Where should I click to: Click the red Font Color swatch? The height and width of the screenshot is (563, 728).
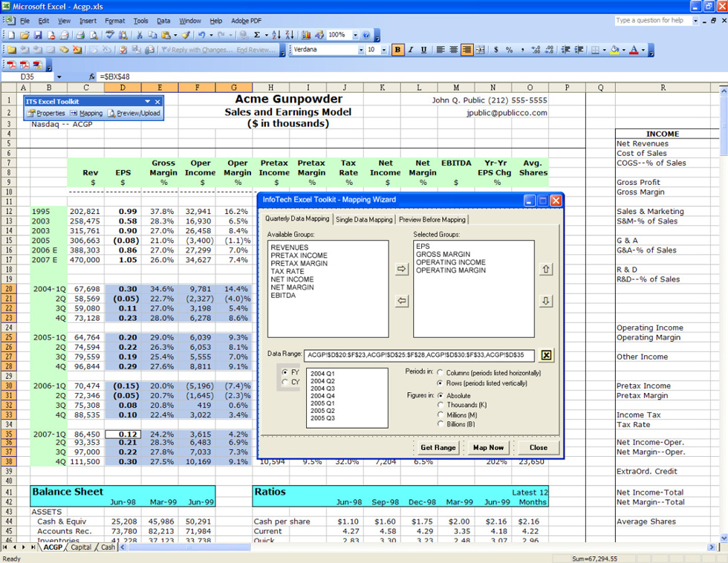(x=634, y=50)
